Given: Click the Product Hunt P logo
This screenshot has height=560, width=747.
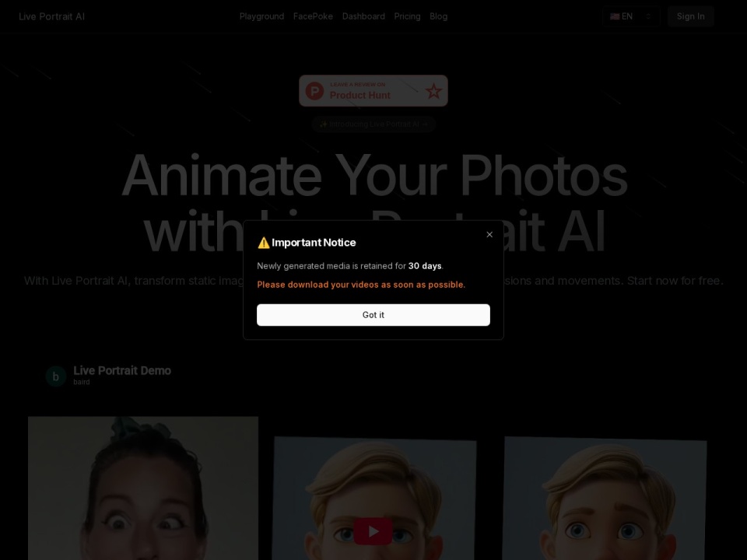Looking at the screenshot, I should pyautogui.click(x=314, y=91).
